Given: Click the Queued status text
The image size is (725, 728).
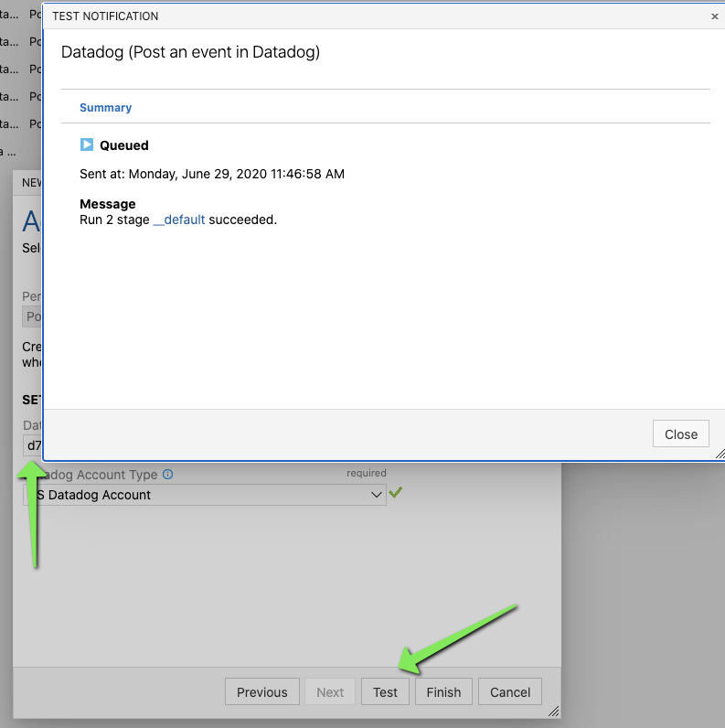Looking at the screenshot, I should (x=124, y=145).
